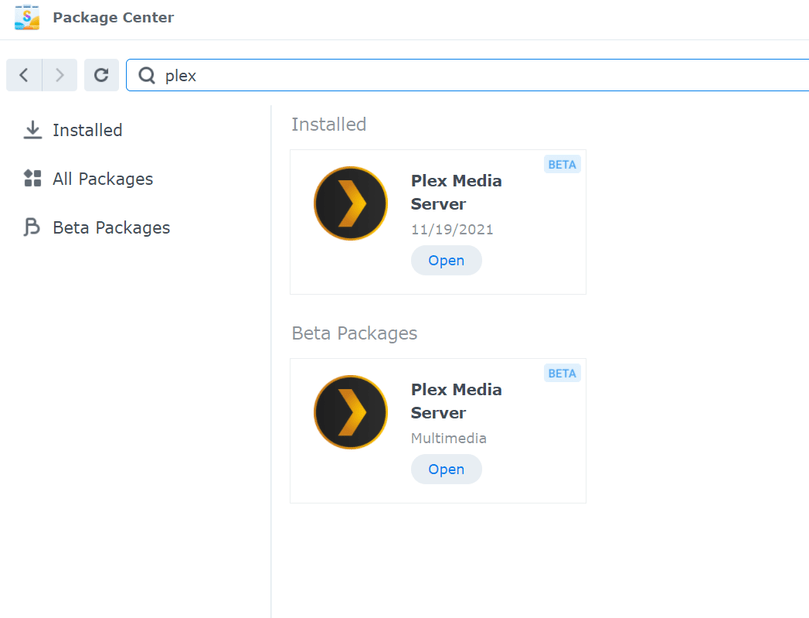The height and width of the screenshot is (618, 809).
Task: Click the Beta Packages B icon
Action: (32, 227)
